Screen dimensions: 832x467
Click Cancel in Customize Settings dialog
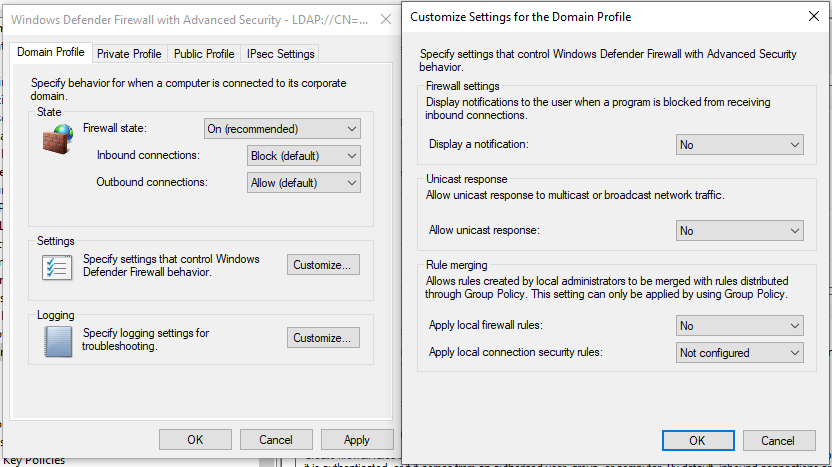[778, 440]
